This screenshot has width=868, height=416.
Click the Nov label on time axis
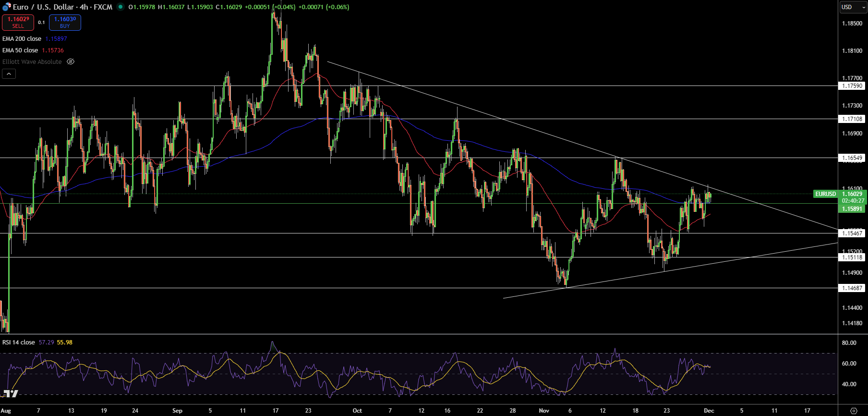pyautogui.click(x=544, y=410)
